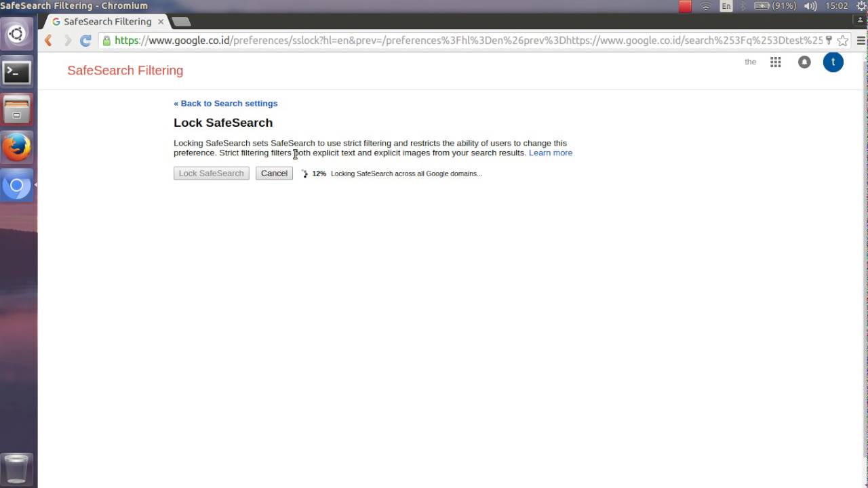Open Google apps grid
The width and height of the screenshot is (868, 488).
(x=776, y=62)
